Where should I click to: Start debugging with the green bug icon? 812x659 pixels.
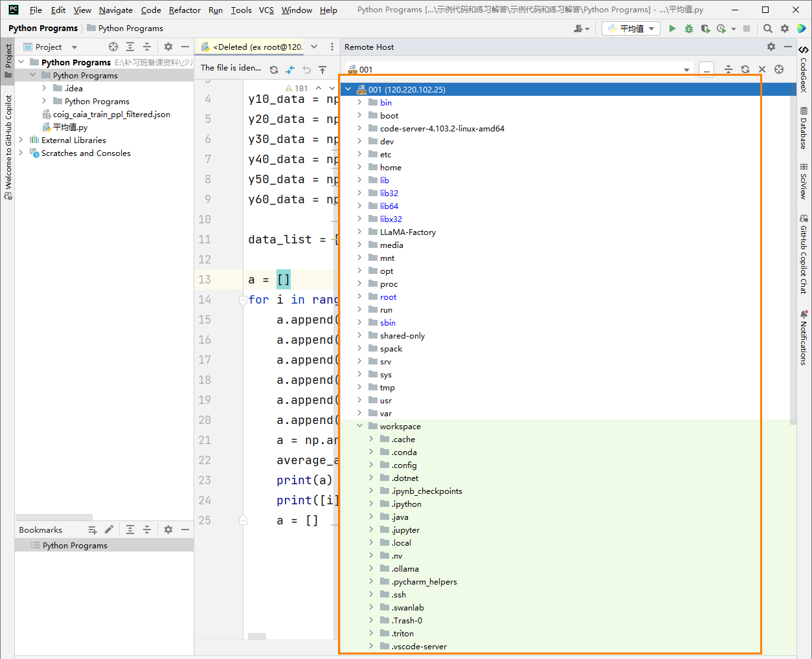click(x=689, y=28)
